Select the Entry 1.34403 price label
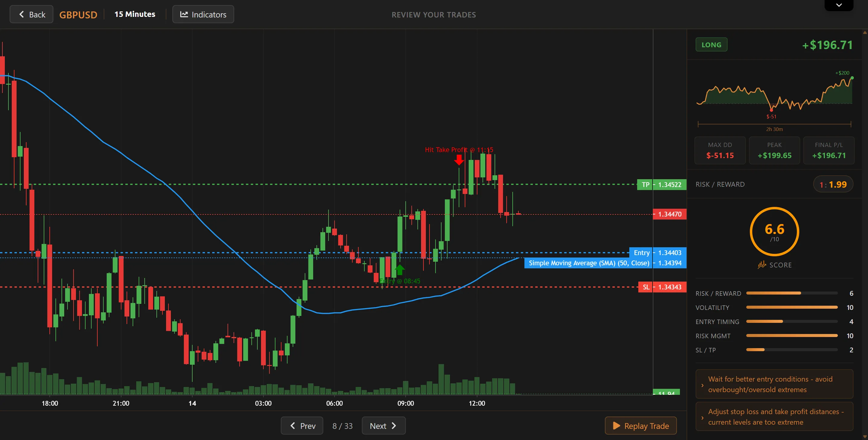868x440 pixels. [x=658, y=252]
